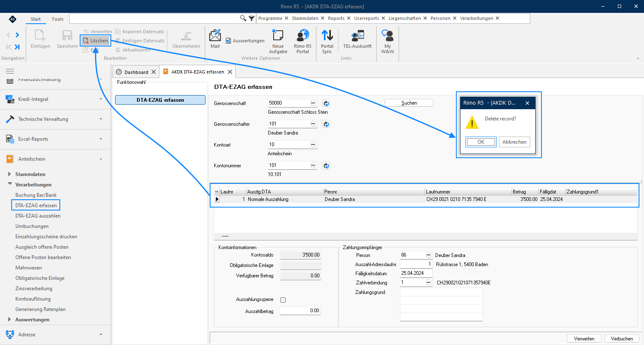Refresh Genossenschafter field with reload icon
Viewport: 644px width, 345px height.
coord(326,124)
